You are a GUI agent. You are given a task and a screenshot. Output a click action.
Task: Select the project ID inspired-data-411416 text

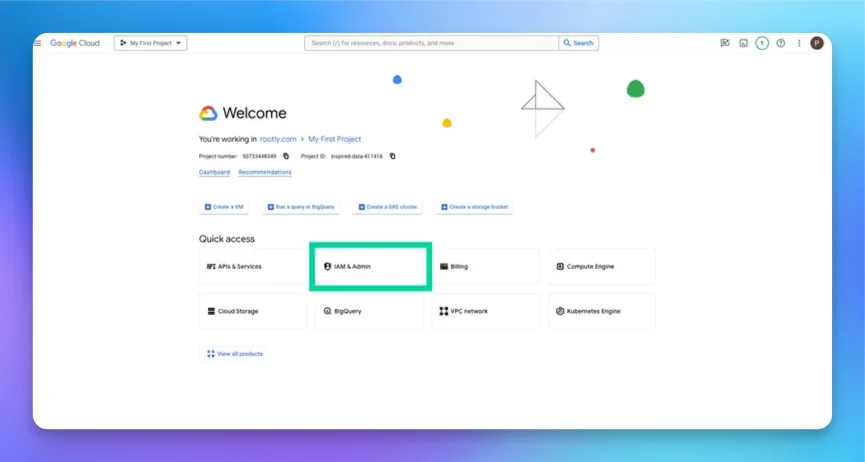point(356,156)
